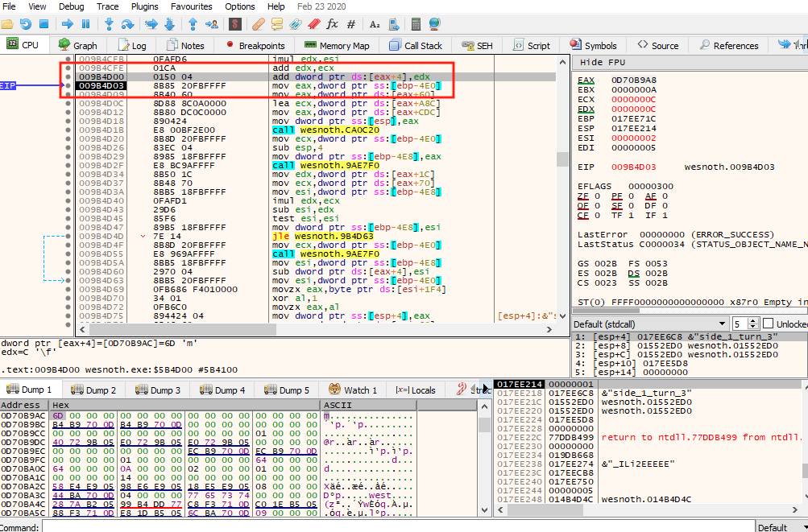Restart the debuggee with the restart icon
The width and height of the screenshot is (808, 532).
pyautogui.click(x=25, y=23)
